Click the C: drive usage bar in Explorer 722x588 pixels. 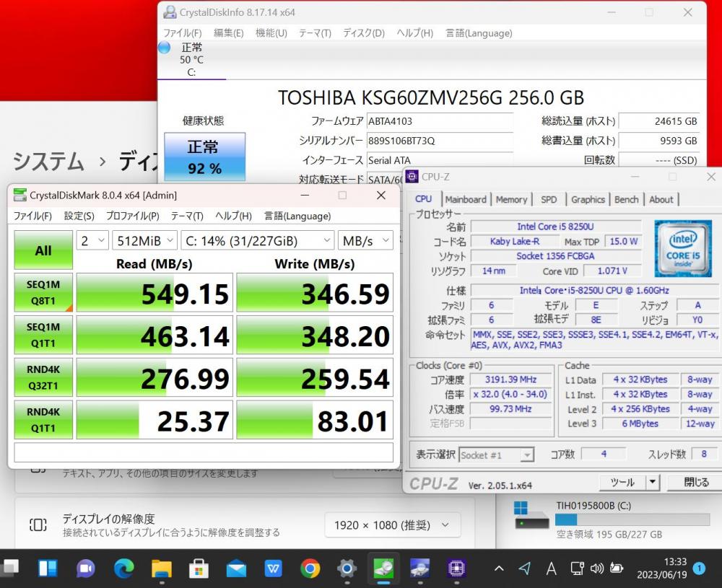click(632, 520)
